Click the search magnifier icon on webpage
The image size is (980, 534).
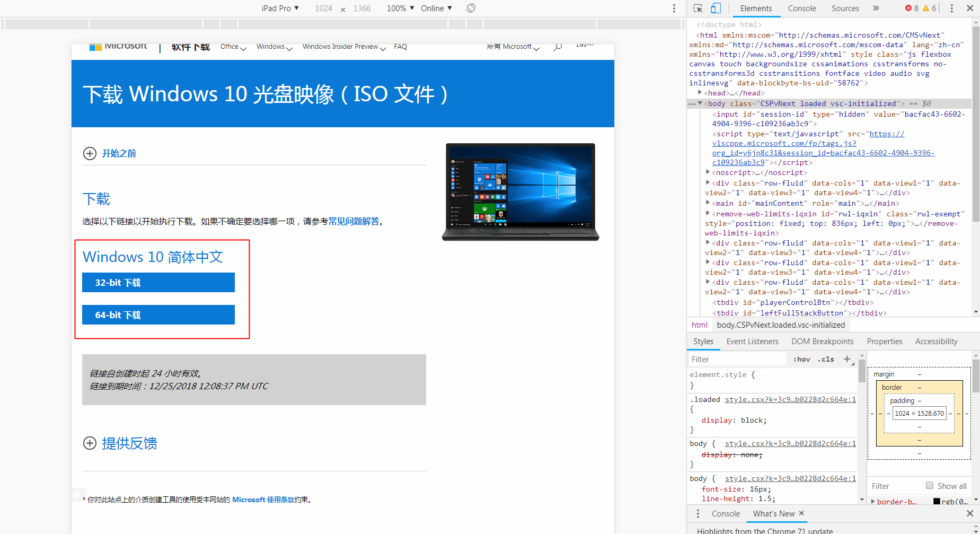click(x=558, y=47)
